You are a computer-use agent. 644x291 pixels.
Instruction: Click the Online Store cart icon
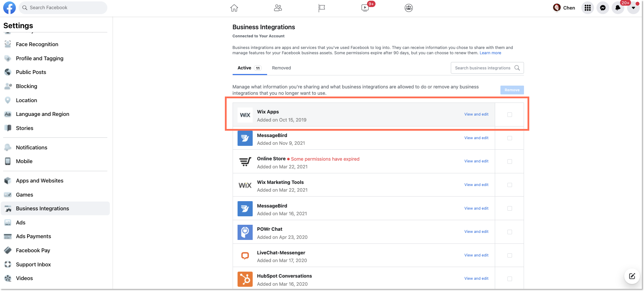tap(245, 162)
